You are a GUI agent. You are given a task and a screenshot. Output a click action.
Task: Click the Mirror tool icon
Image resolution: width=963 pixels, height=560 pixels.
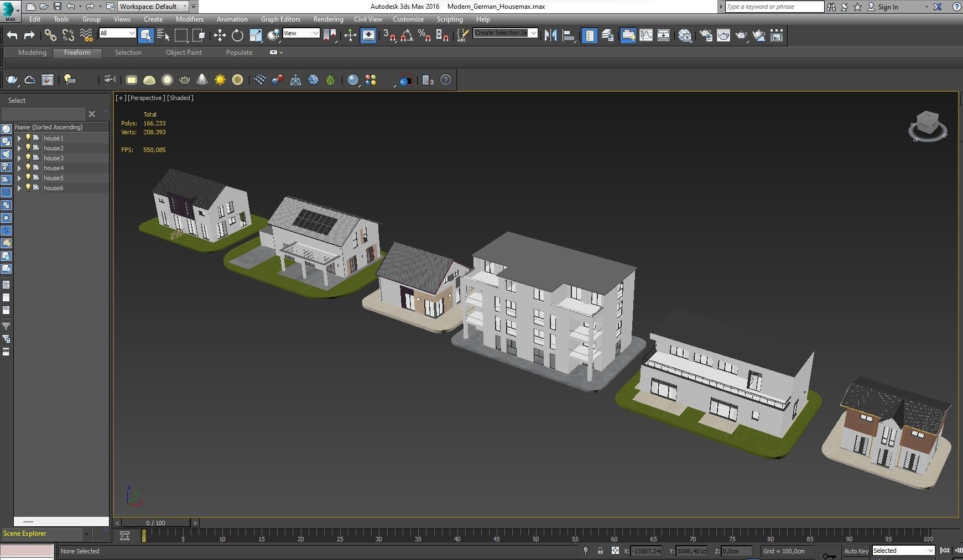[x=550, y=35]
